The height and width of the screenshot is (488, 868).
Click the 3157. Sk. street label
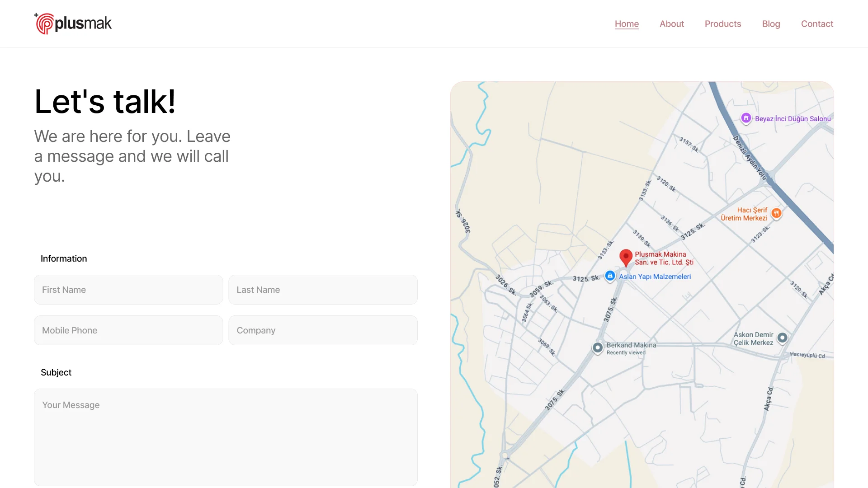click(x=689, y=145)
